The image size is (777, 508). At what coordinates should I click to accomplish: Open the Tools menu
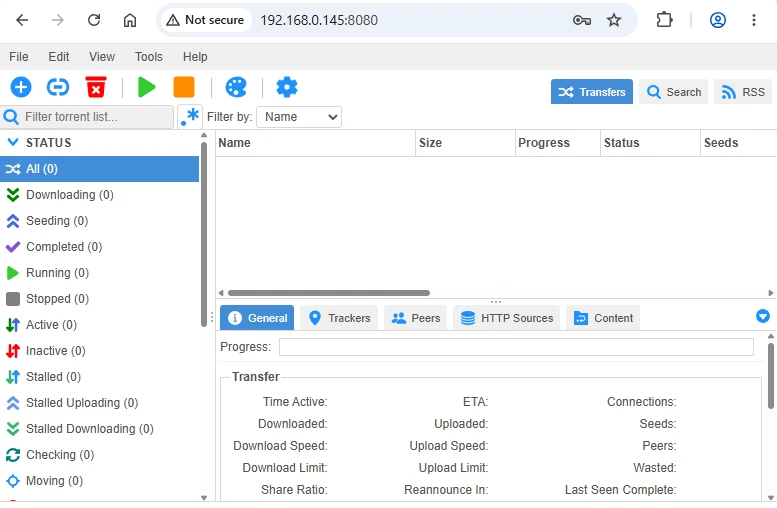pos(149,57)
